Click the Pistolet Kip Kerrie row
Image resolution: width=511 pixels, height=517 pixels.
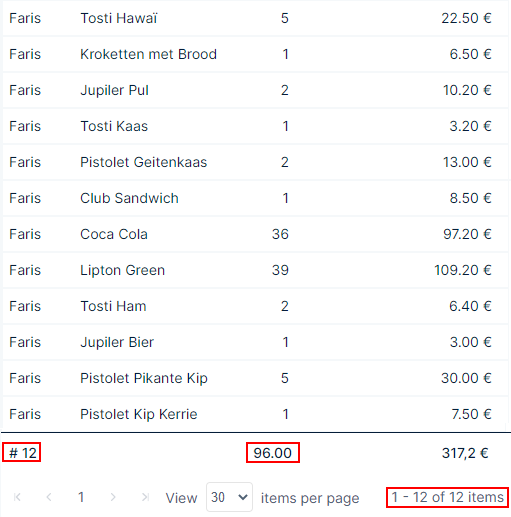[255, 414]
